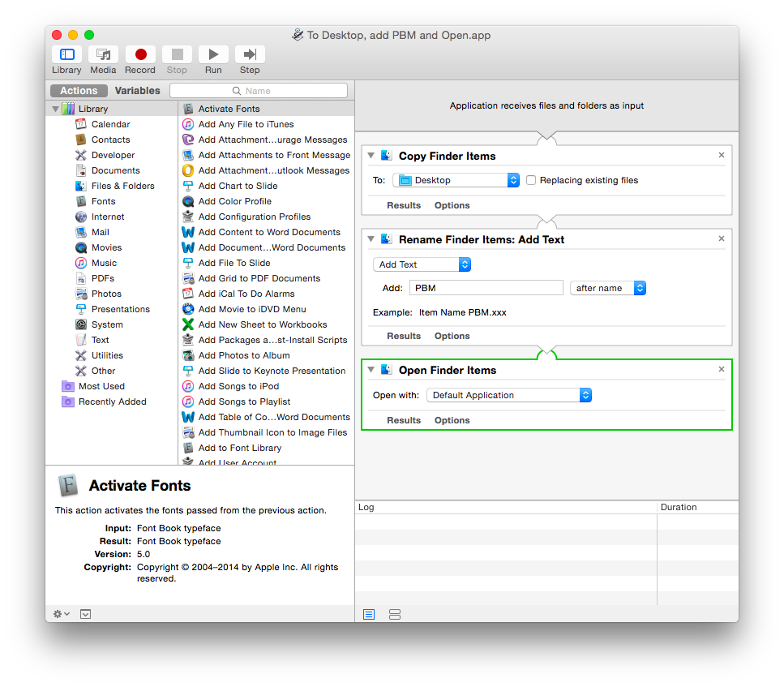Switch to the Variables tab
The width and height of the screenshot is (784, 687).
pos(138,91)
